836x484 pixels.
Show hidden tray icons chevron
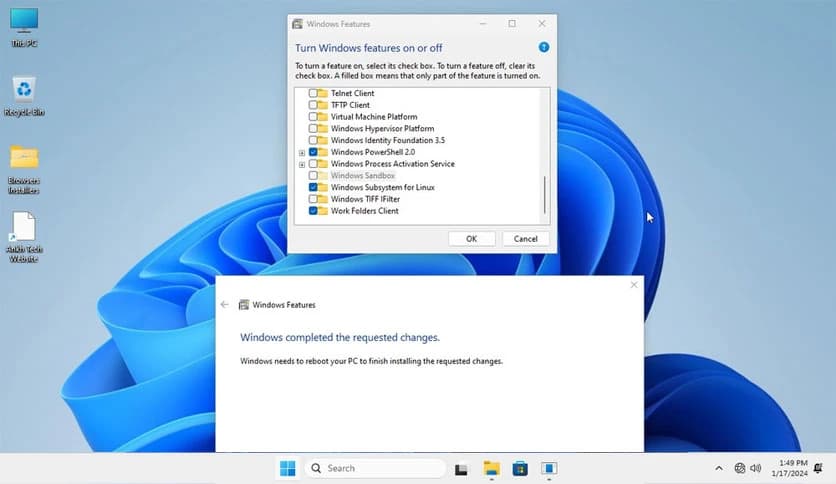[x=719, y=468]
